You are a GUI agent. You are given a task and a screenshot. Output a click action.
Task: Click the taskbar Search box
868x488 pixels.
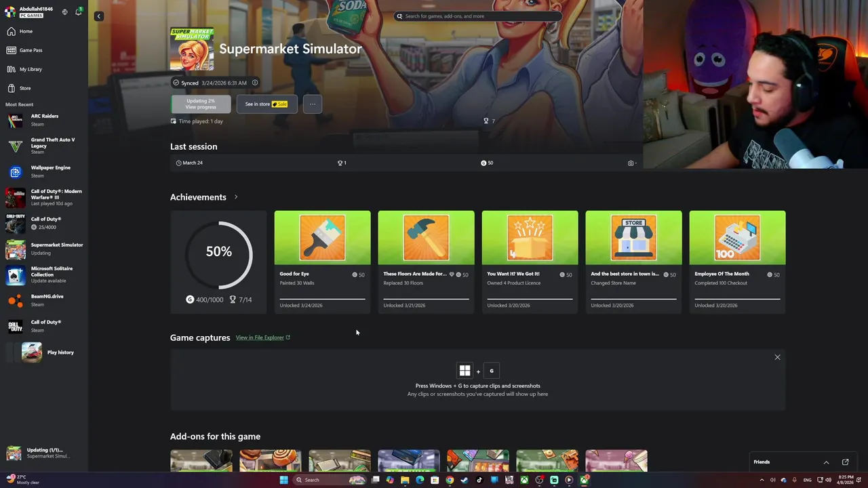[330, 480]
